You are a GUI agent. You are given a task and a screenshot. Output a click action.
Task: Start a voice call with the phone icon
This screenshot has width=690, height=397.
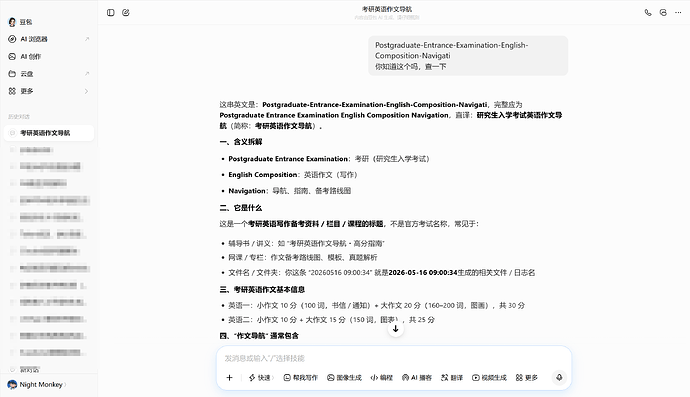[648, 13]
